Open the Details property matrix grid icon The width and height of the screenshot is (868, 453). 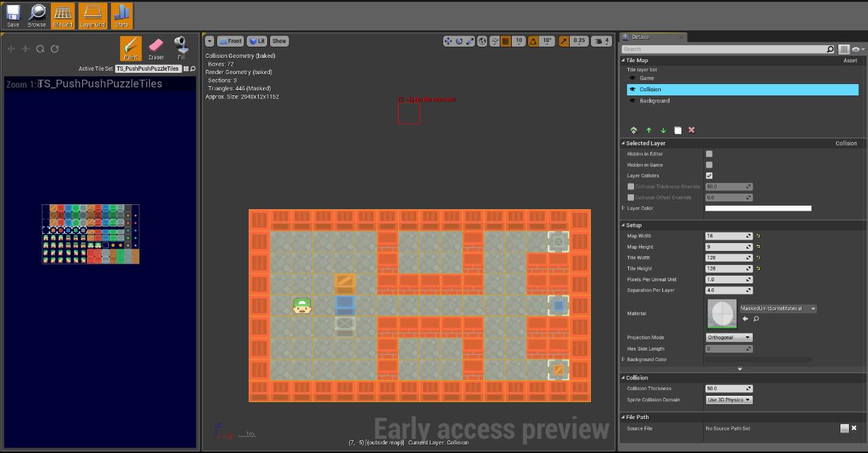click(x=844, y=49)
